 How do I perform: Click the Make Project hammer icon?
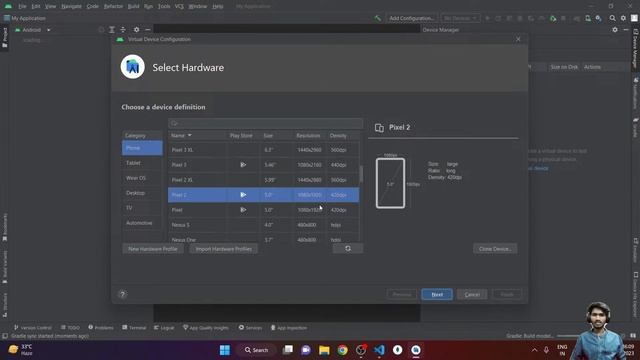(x=378, y=18)
